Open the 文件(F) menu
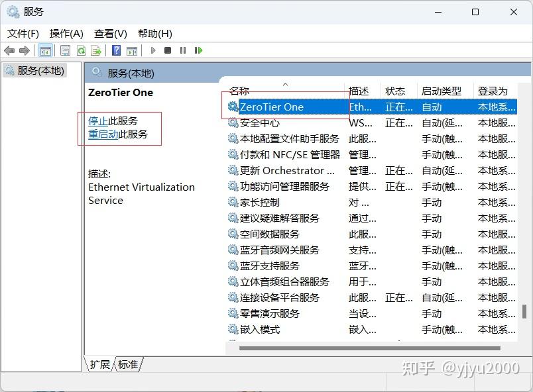The width and height of the screenshot is (533, 392). click(x=23, y=33)
